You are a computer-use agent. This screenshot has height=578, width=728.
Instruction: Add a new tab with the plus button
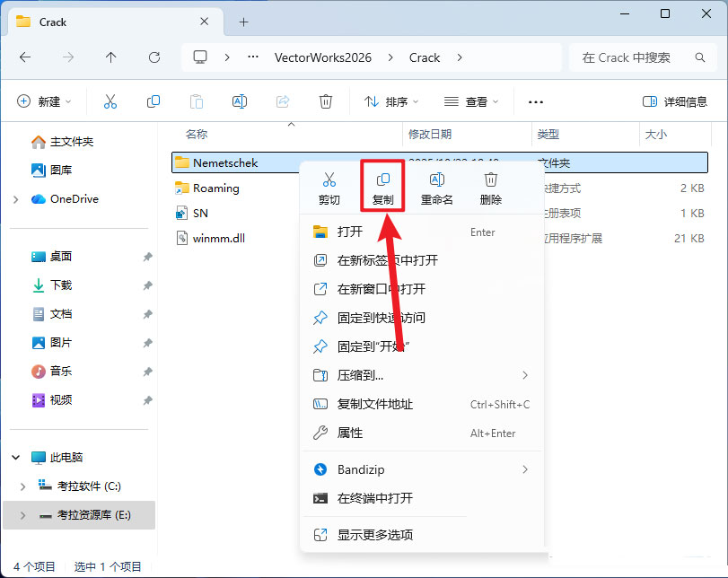point(244,22)
